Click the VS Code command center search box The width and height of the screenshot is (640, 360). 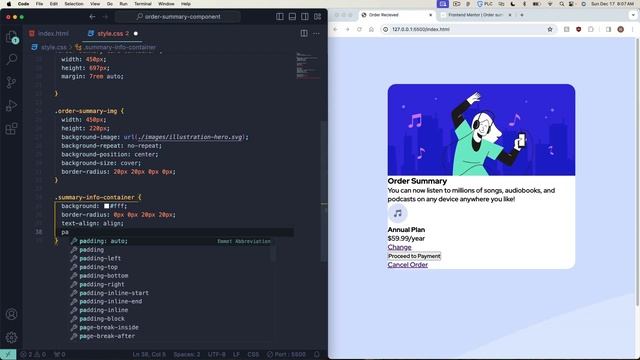[x=178, y=17]
